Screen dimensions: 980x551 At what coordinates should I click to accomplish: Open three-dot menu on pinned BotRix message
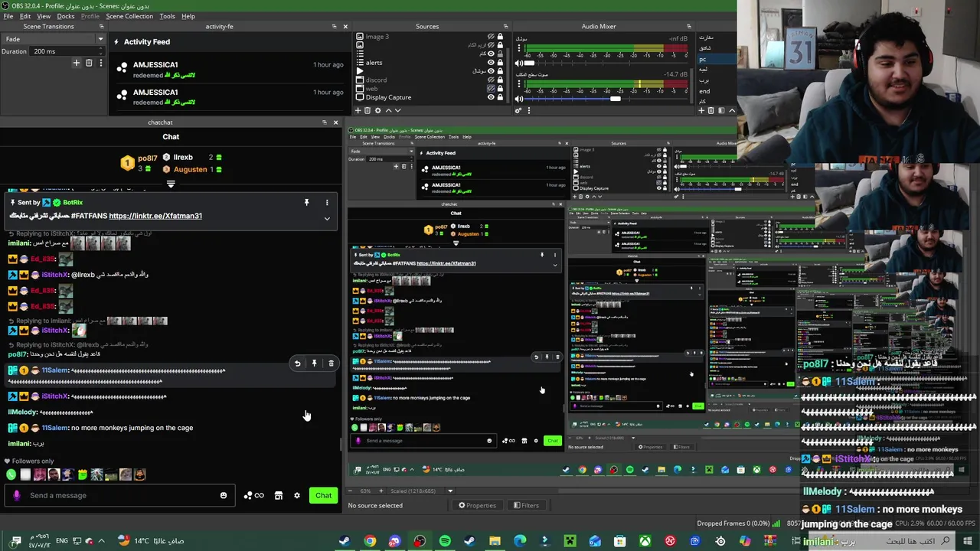pos(327,202)
